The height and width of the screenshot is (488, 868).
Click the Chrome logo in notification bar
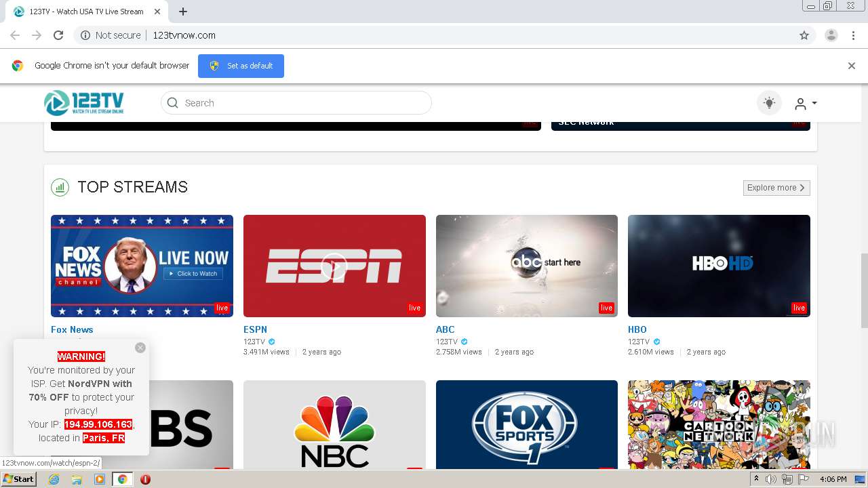pyautogui.click(x=18, y=66)
